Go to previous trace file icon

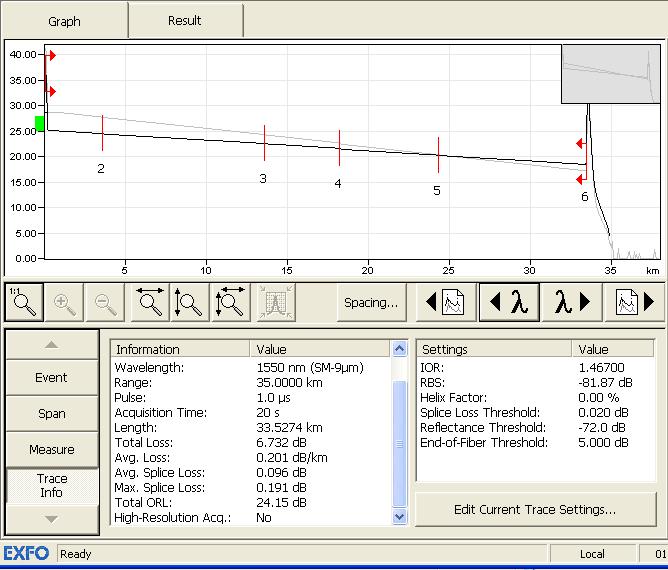[446, 302]
